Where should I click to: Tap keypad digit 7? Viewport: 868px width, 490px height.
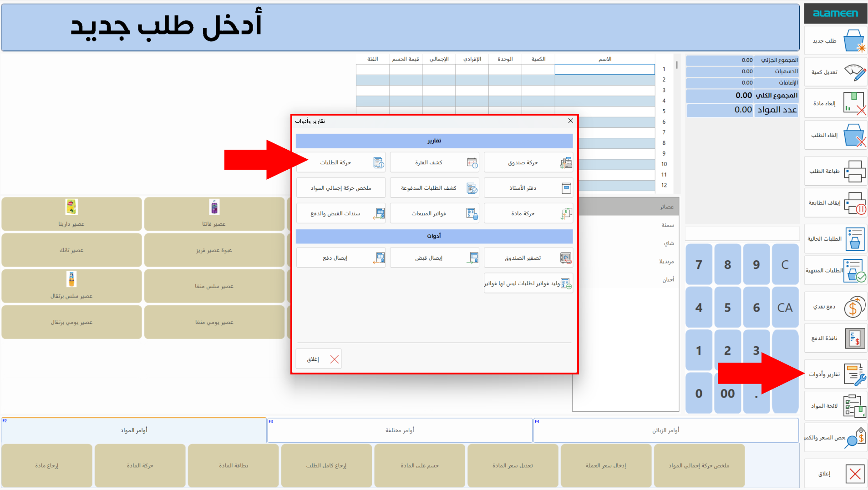click(699, 264)
